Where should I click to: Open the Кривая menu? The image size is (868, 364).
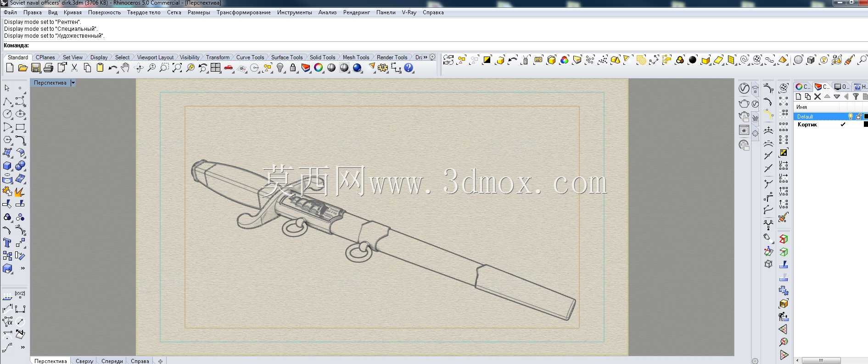pyautogui.click(x=73, y=12)
